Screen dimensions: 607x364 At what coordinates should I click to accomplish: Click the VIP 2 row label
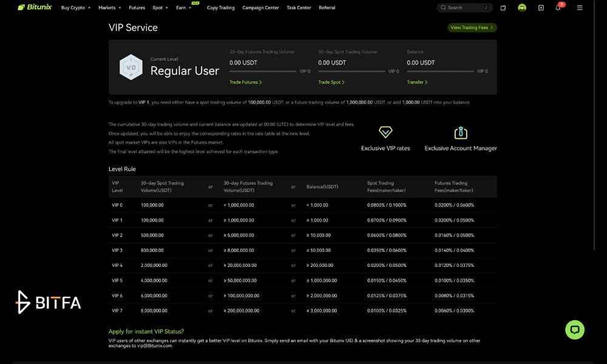(117, 235)
